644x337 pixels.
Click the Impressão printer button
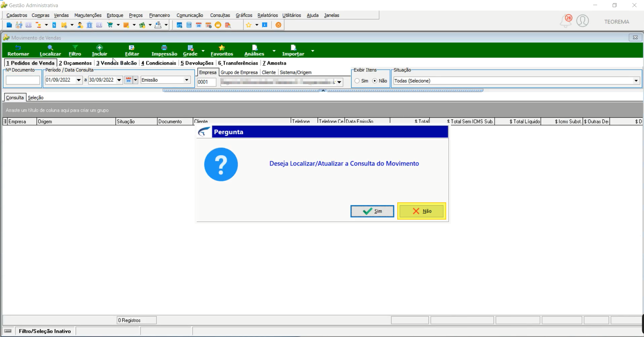[164, 50]
